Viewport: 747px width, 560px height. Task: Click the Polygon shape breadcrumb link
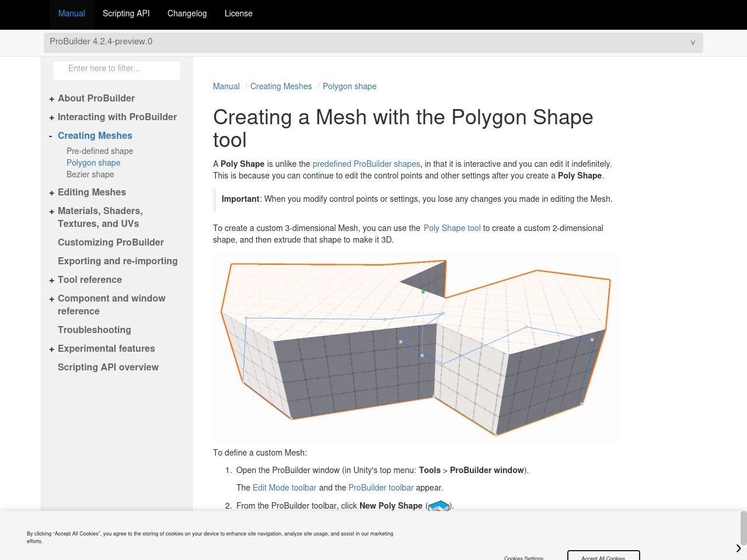tap(350, 86)
